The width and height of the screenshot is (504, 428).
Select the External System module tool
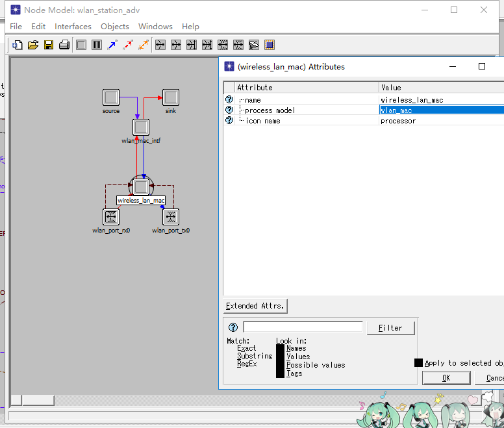click(x=270, y=45)
